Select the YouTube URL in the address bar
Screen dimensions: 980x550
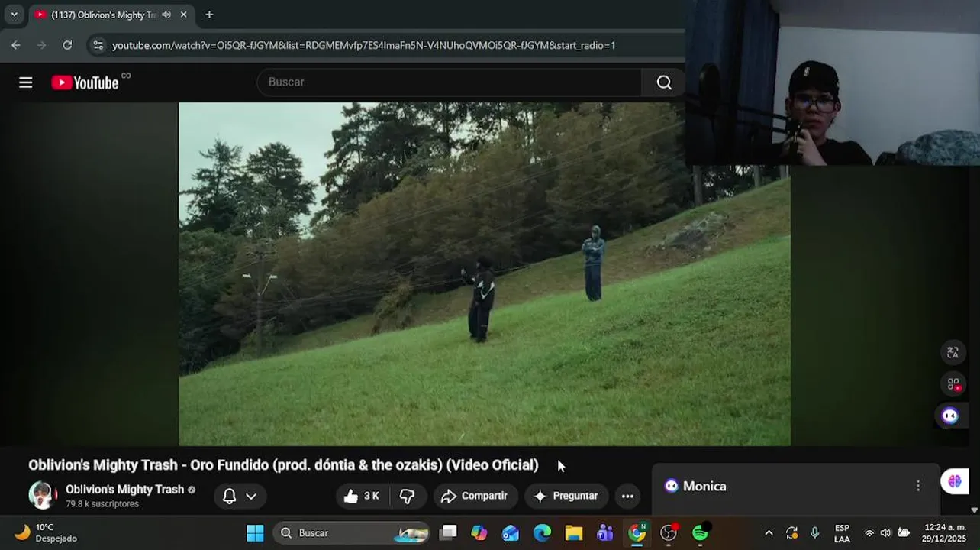point(363,45)
